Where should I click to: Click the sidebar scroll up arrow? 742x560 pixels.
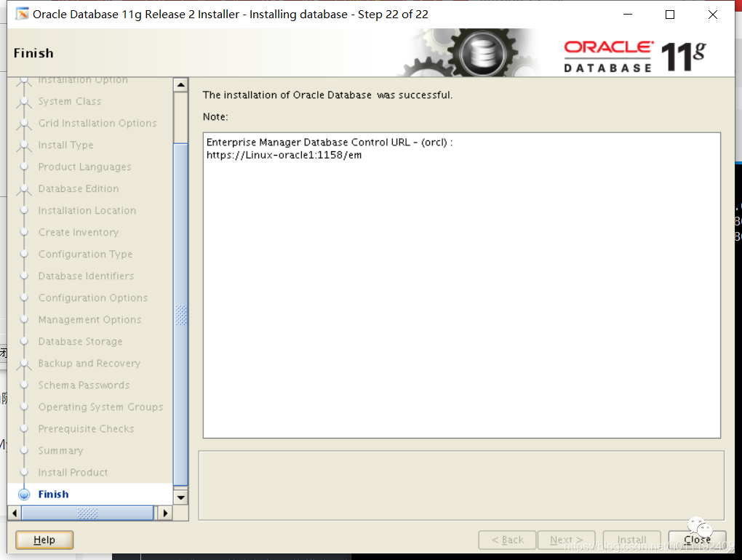click(x=180, y=85)
